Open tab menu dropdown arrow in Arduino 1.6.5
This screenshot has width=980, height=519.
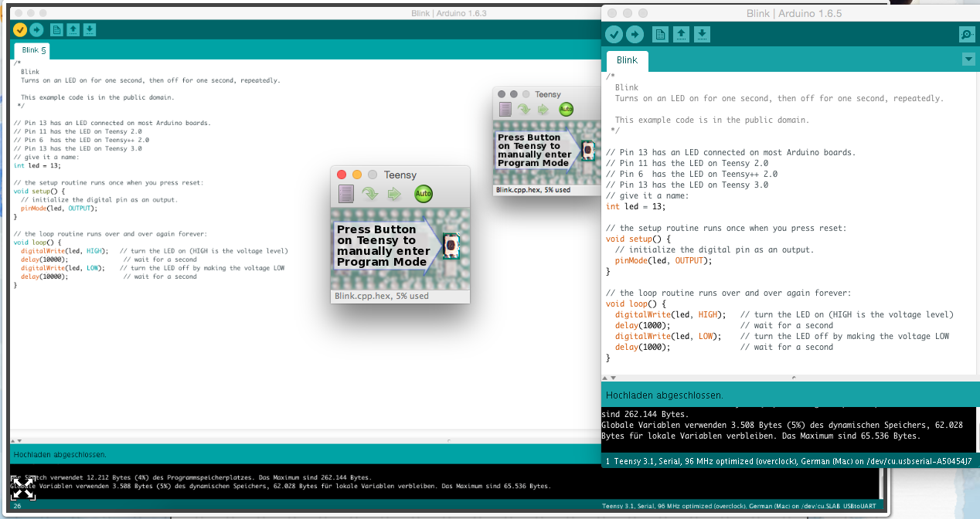pyautogui.click(x=968, y=59)
